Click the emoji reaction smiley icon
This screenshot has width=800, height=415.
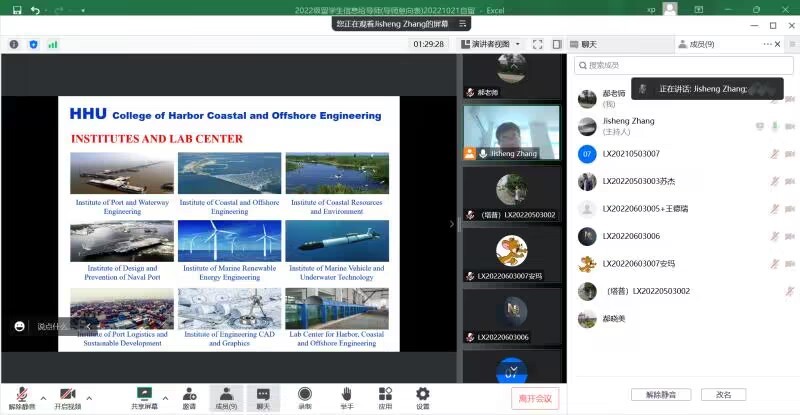[x=19, y=326]
